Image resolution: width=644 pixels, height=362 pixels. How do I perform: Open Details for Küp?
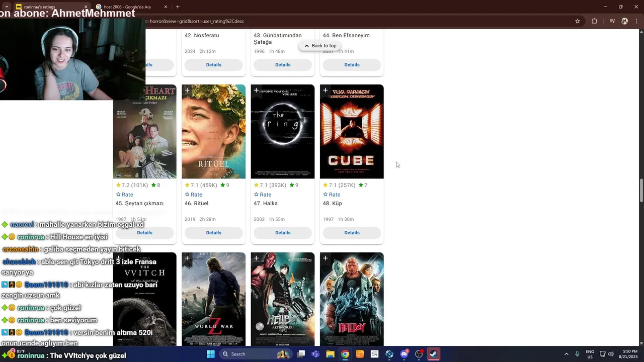(x=352, y=233)
